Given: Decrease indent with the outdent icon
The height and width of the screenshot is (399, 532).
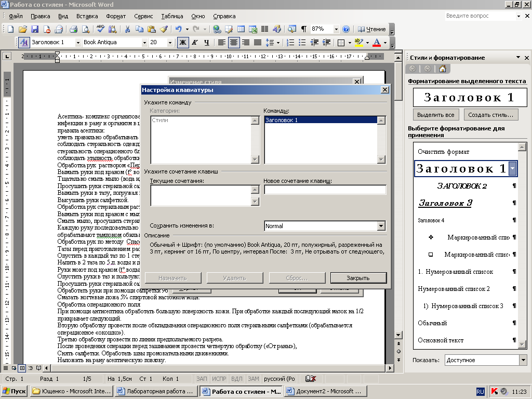Looking at the screenshot, I should (x=314, y=43).
